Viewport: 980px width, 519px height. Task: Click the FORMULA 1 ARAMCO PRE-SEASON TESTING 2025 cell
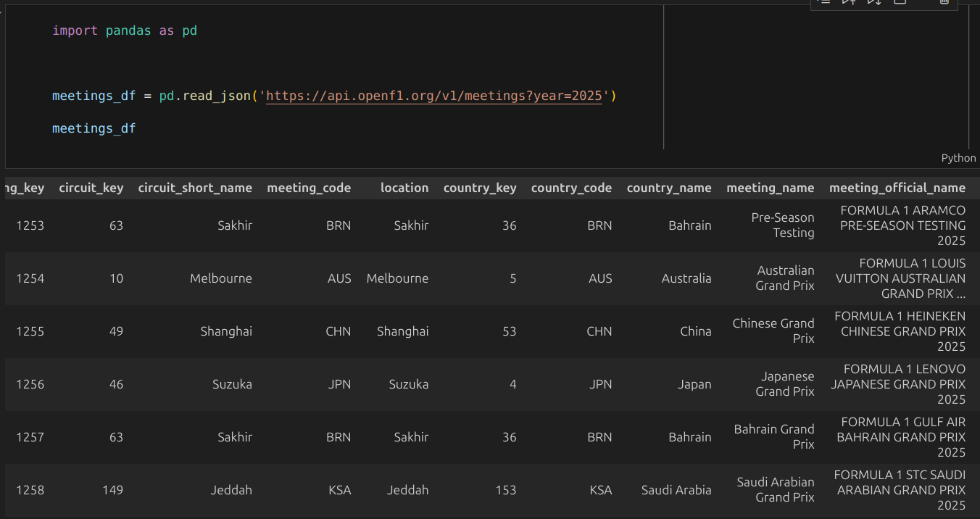point(903,225)
